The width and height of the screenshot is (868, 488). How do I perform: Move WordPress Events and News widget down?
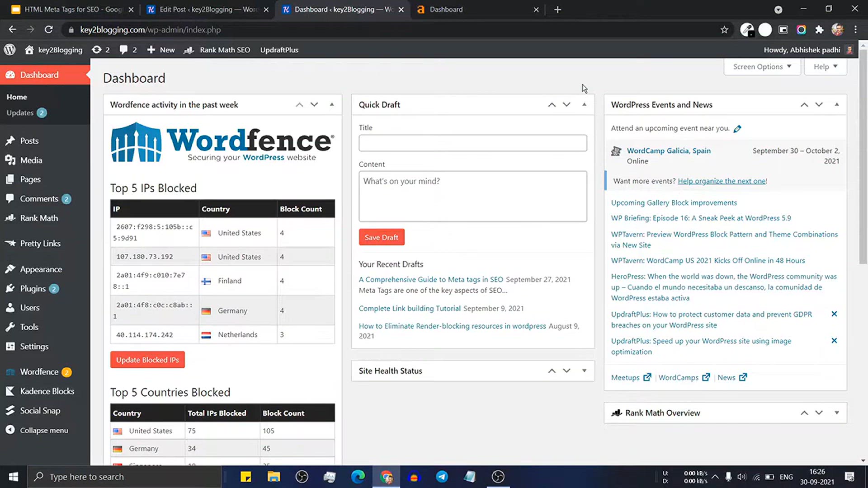[819, 104]
